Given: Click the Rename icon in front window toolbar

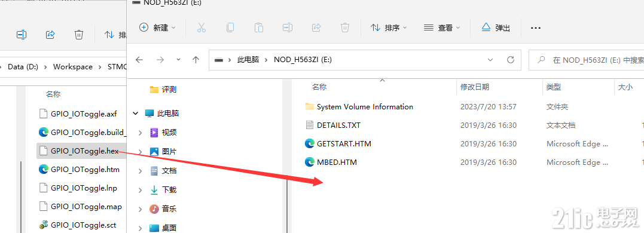Looking at the screenshot, I should coord(288,27).
